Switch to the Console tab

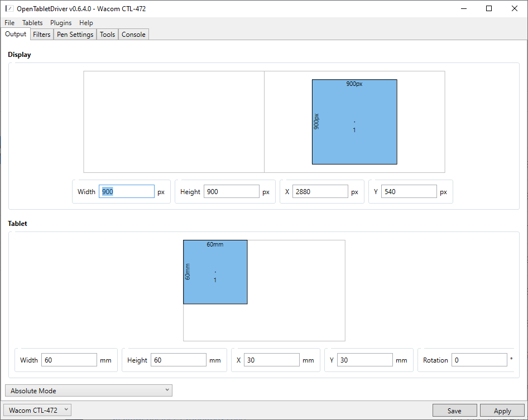133,35
